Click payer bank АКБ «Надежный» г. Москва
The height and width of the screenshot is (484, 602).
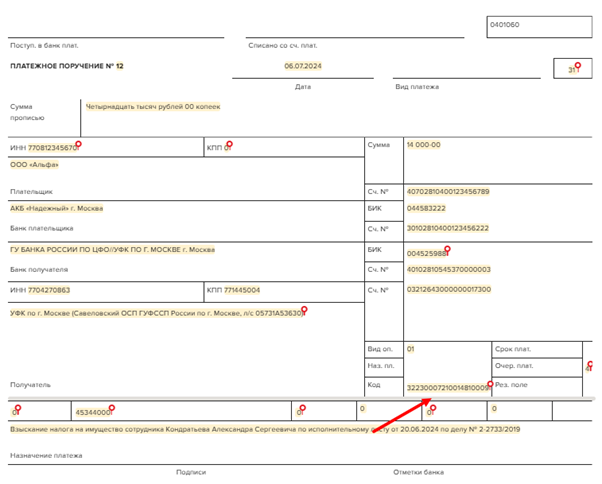(57, 209)
